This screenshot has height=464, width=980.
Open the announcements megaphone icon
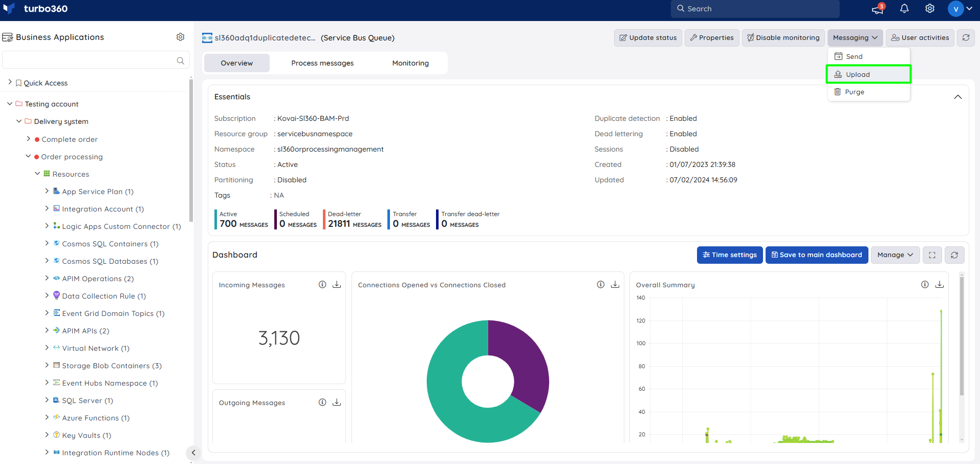click(x=878, y=9)
